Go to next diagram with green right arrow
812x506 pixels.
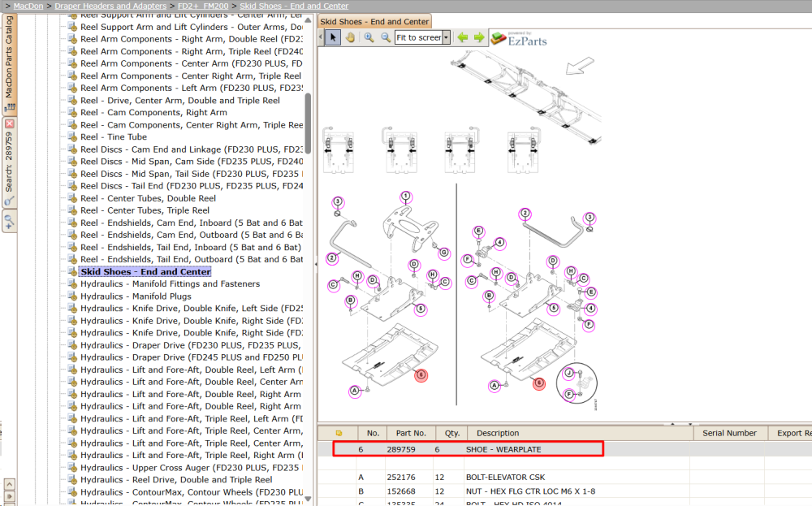479,37
